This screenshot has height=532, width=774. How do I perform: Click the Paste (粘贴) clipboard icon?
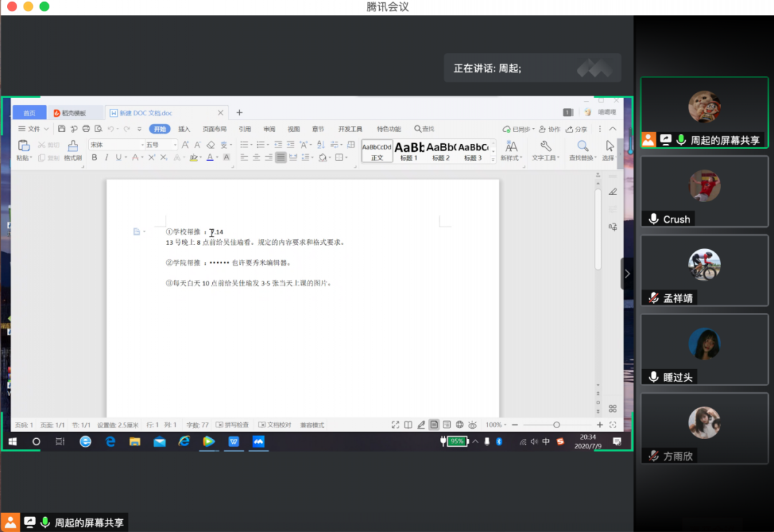(24, 146)
